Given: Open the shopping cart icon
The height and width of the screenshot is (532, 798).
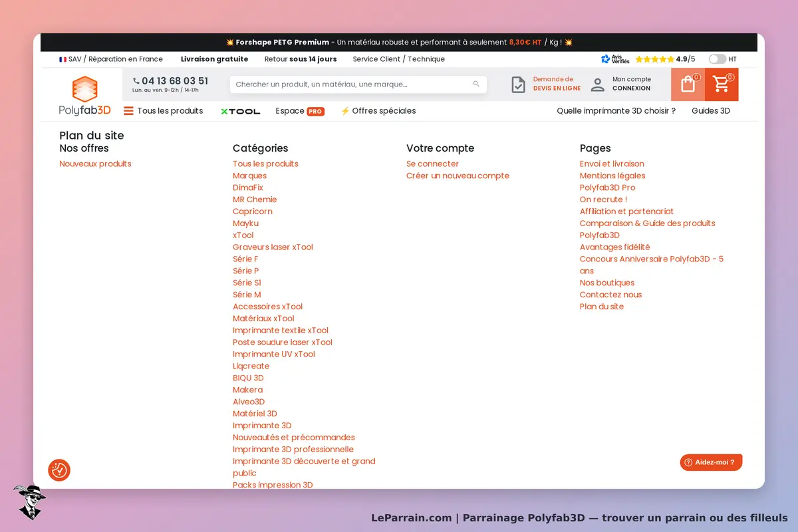Looking at the screenshot, I should (722, 84).
